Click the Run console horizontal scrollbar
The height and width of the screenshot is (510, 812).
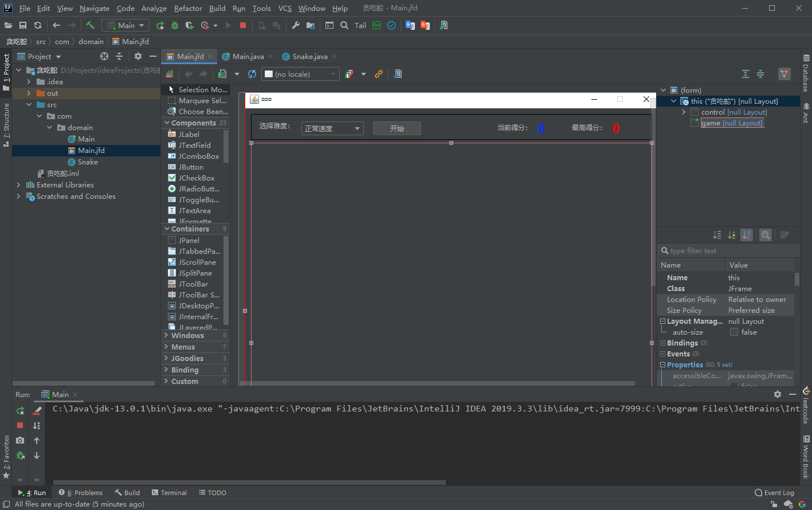coord(249,482)
